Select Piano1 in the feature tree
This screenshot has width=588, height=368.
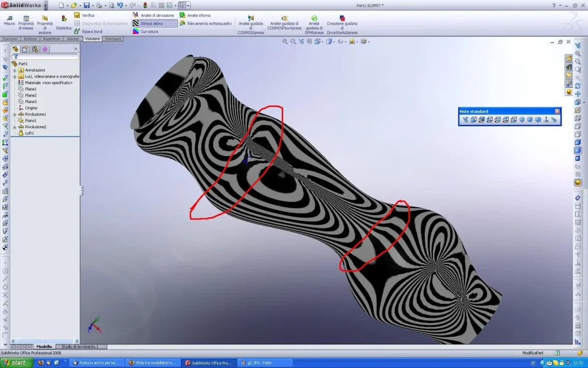click(x=30, y=121)
